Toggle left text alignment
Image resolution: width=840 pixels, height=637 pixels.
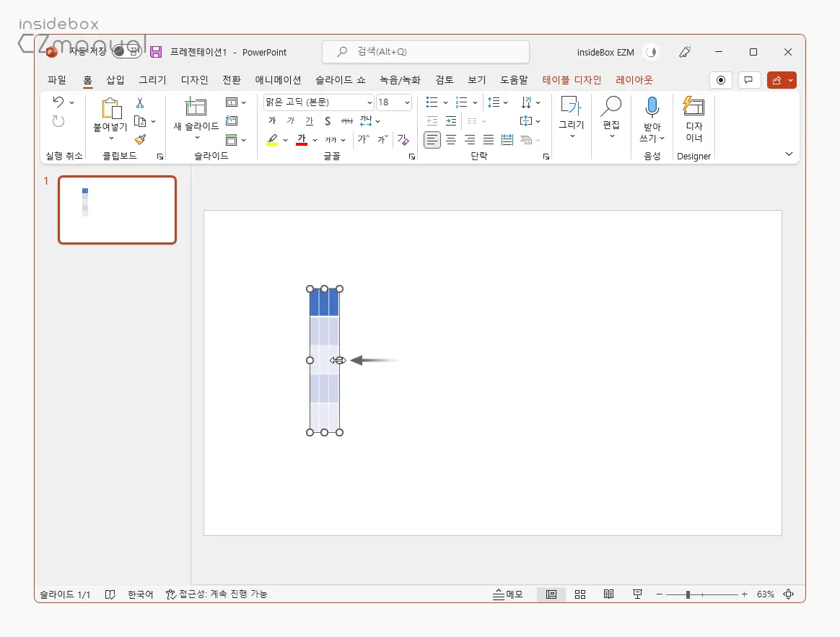click(x=432, y=140)
